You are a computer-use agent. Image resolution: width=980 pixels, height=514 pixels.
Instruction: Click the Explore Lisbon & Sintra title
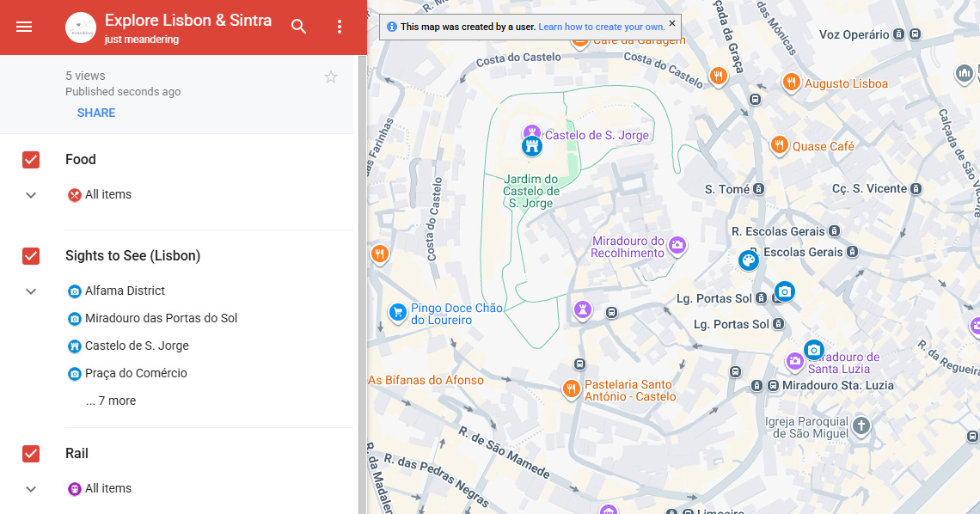[188, 20]
